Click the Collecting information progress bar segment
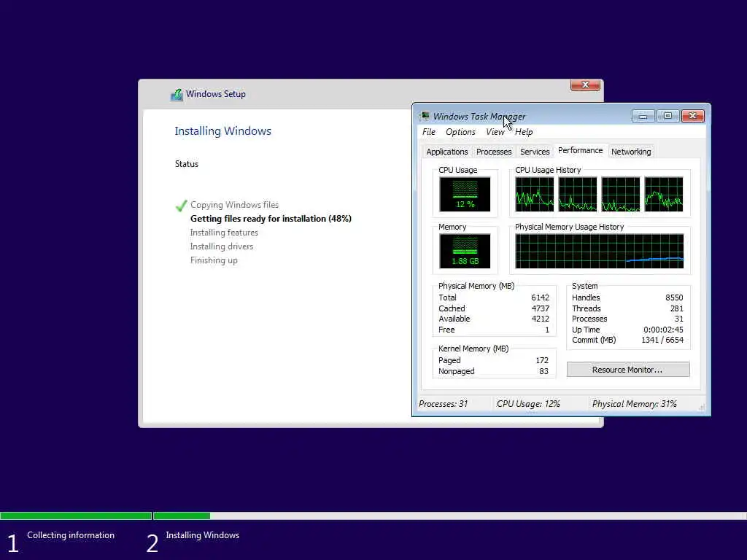Screen dimensions: 747x560 (x=76, y=516)
